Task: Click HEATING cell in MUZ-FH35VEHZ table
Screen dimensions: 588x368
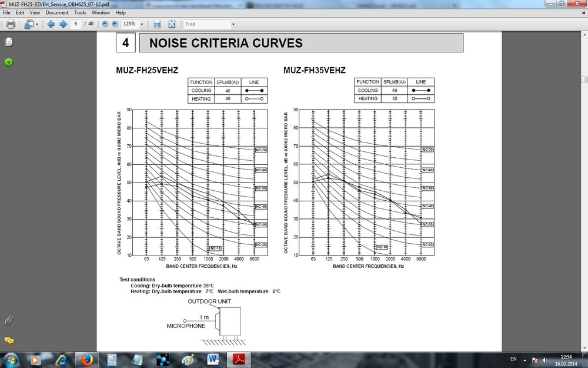Action: tap(367, 98)
